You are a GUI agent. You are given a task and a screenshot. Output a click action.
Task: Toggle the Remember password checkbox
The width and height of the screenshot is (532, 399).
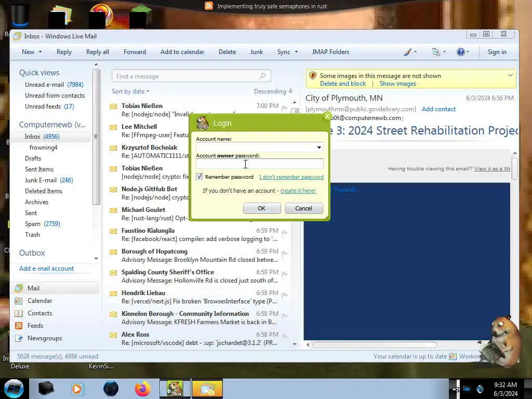[199, 177]
